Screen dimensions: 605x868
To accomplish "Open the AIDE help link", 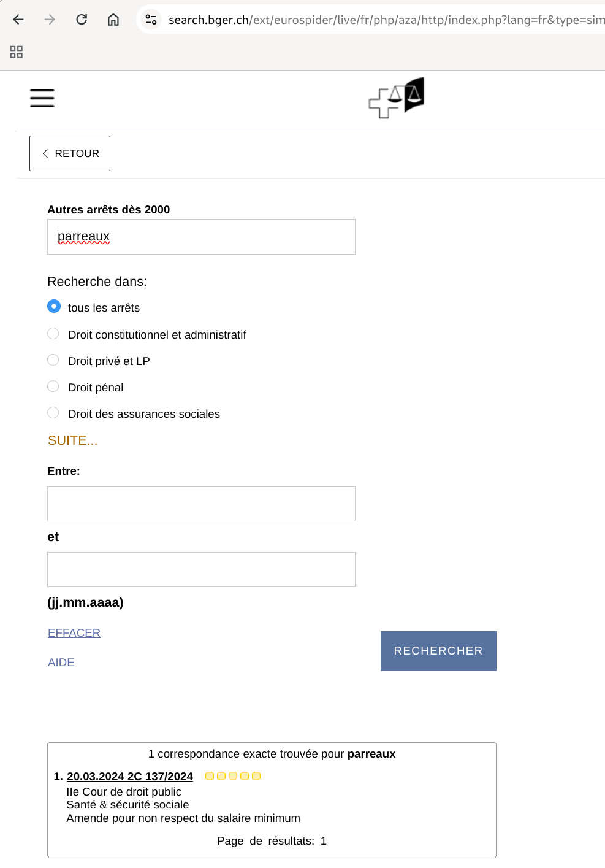I will (61, 663).
